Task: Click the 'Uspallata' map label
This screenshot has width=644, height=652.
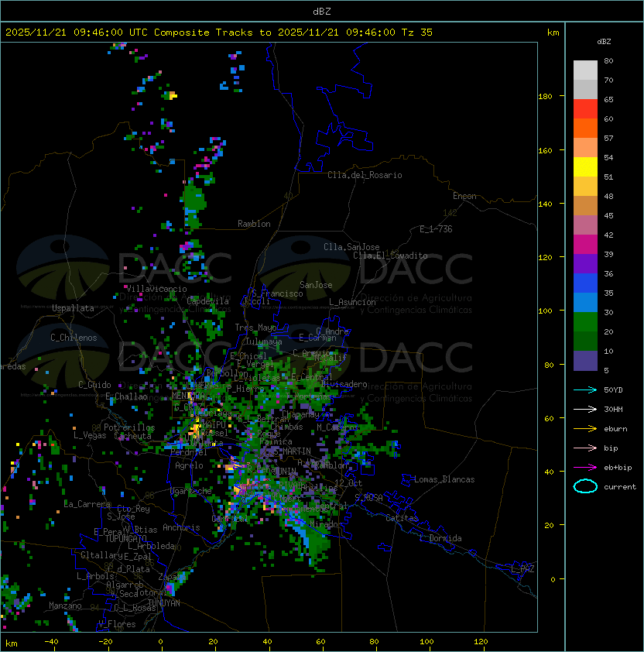Action: pyautogui.click(x=73, y=308)
